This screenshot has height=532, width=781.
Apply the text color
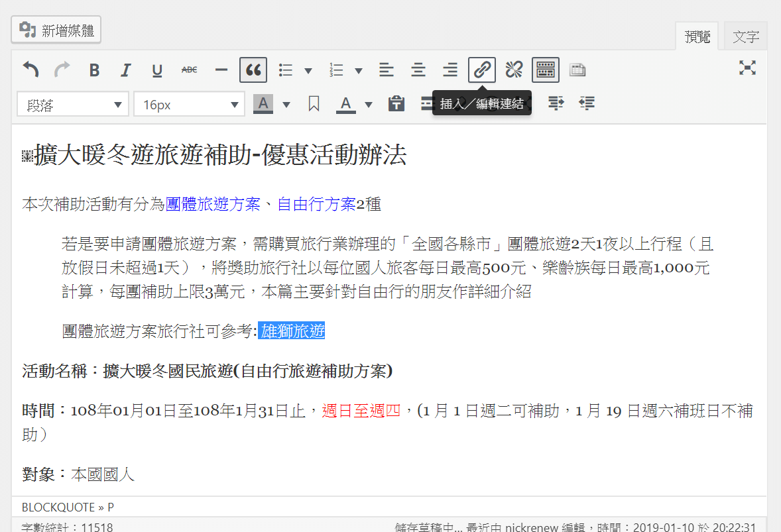[345, 104]
